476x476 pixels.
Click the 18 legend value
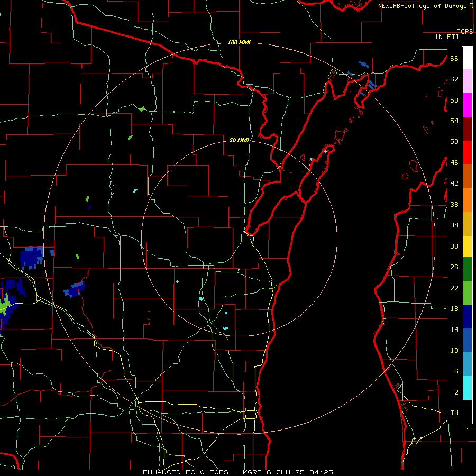pyautogui.click(x=454, y=309)
